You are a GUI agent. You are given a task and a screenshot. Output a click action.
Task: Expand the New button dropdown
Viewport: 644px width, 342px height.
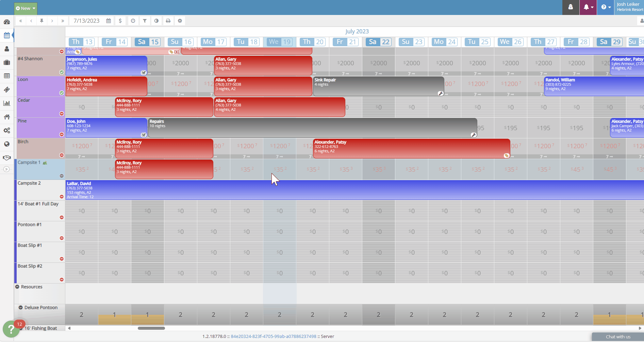[x=33, y=8]
